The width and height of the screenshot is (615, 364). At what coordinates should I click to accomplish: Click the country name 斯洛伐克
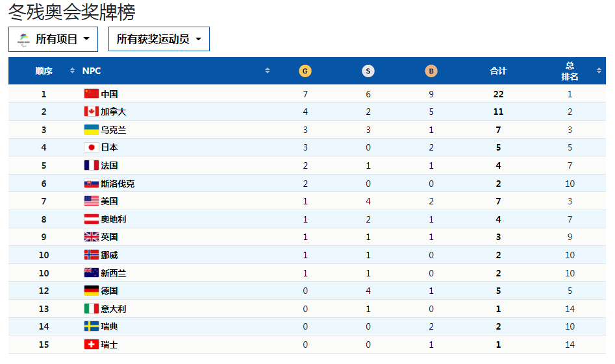pyautogui.click(x=118, y=184)
